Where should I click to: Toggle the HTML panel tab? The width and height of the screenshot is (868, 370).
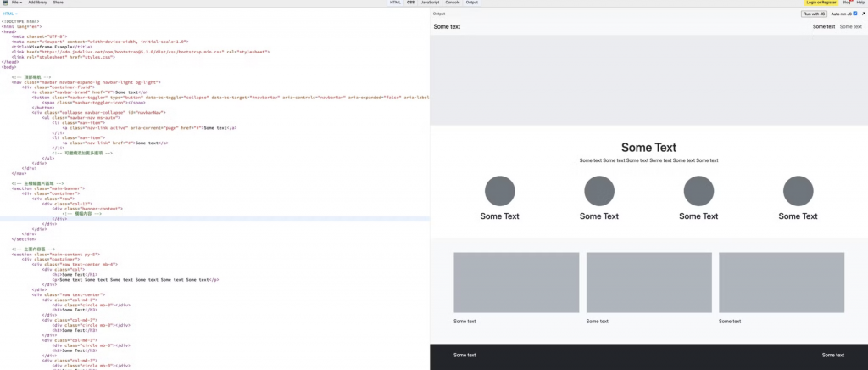click(395, 3)
